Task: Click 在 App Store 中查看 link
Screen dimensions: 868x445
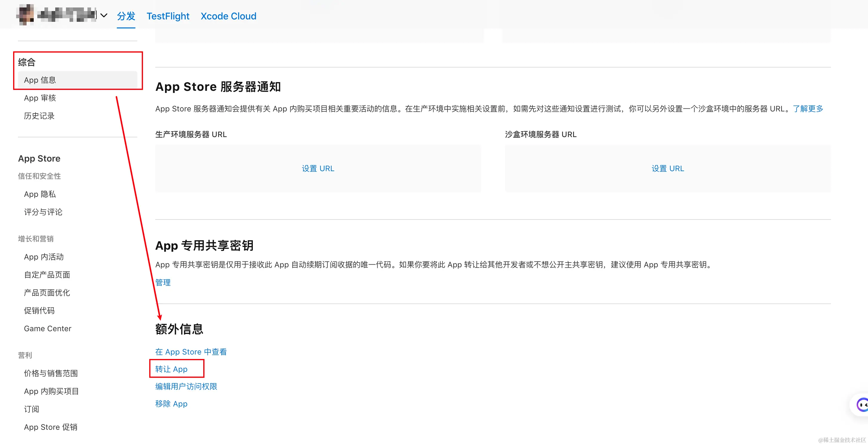Action: pyautogui.click(x=191, y=352)
